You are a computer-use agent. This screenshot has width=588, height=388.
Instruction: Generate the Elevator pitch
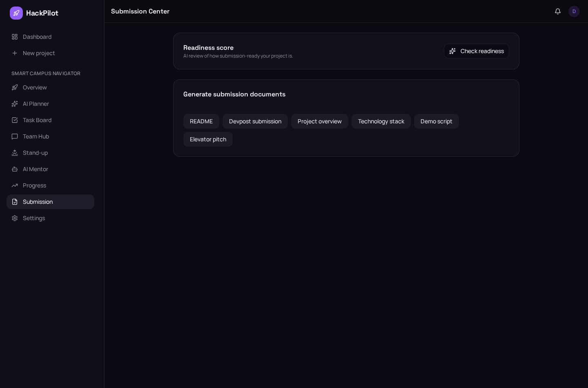tap(208, 139)
